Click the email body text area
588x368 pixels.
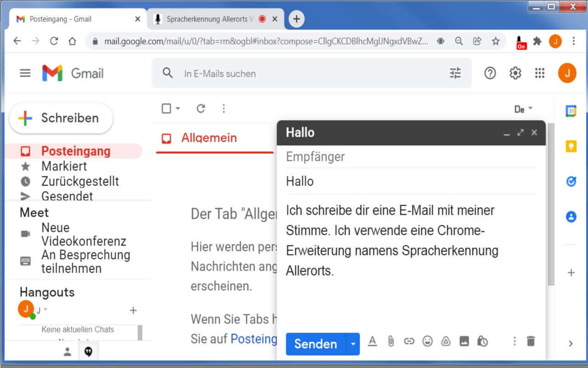411,260
